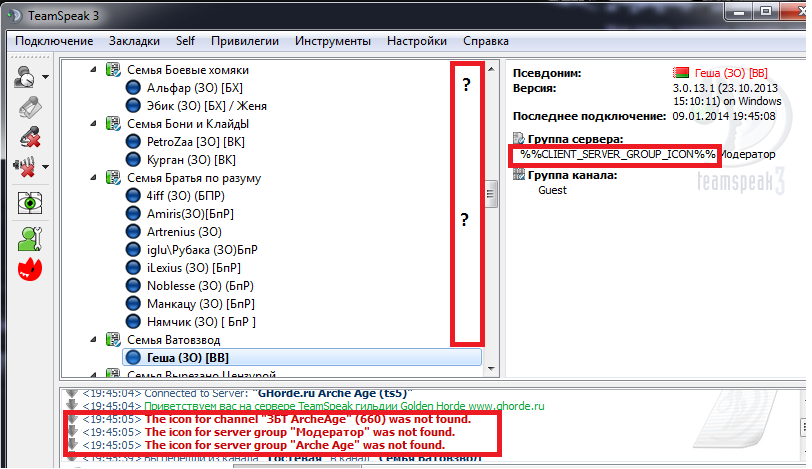812x469 pixels.
Task: Click the disconnect plug toolbar icon
Action: tap(30, 108)
